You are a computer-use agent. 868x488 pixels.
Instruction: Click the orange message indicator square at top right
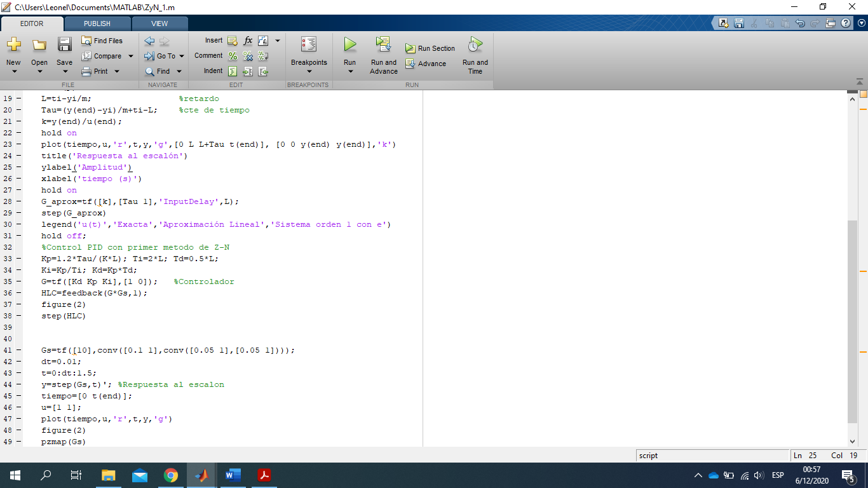point(864,94)
